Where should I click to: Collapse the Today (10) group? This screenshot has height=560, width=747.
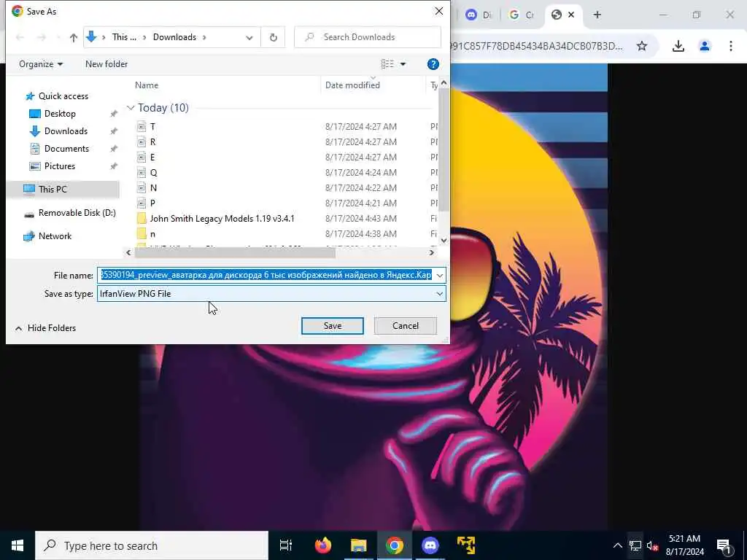pos(131,108)
